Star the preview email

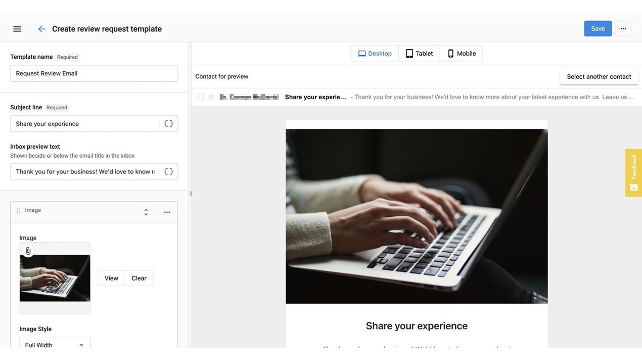(x=211, y=97)
